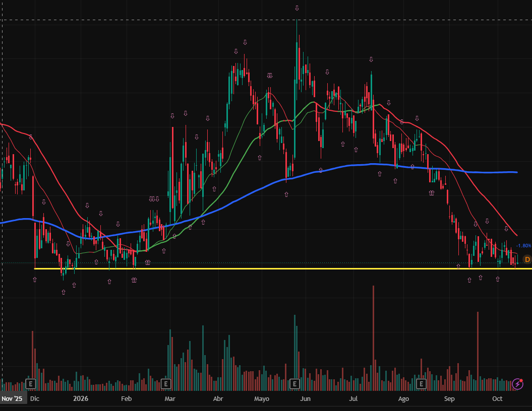Click the 2026 label on time axis

[x=80, y=399]
